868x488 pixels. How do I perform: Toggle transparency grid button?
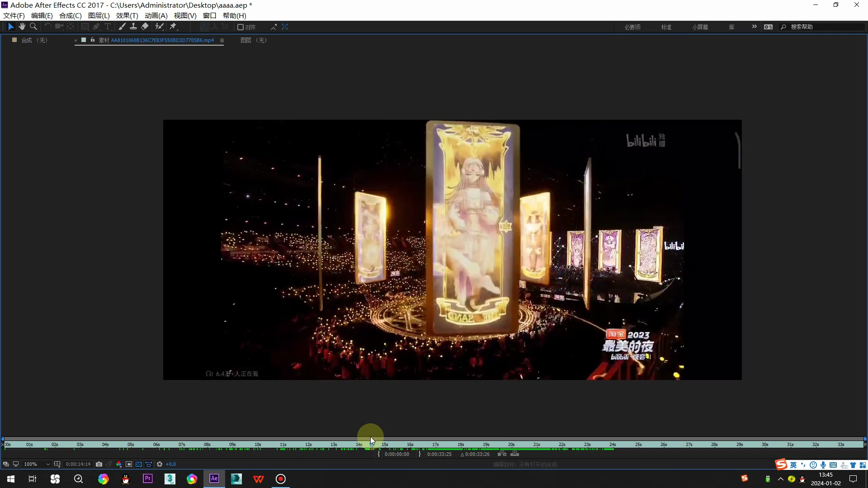139,464
